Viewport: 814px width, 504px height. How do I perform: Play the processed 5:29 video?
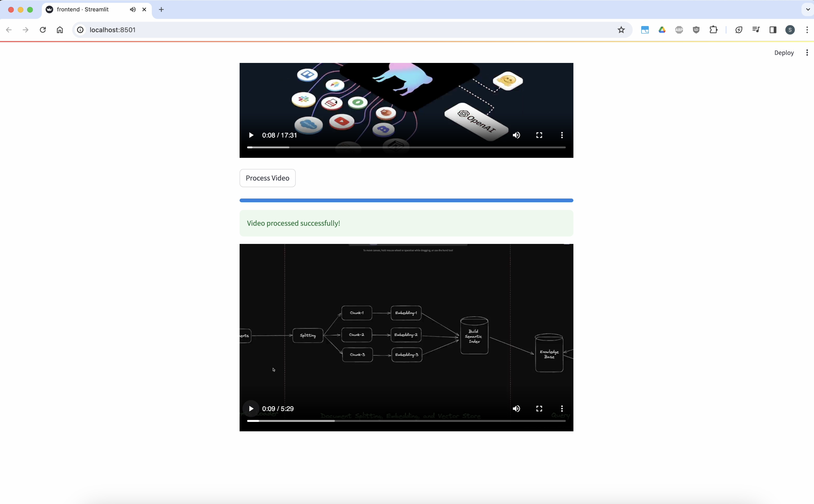point(251,409)
